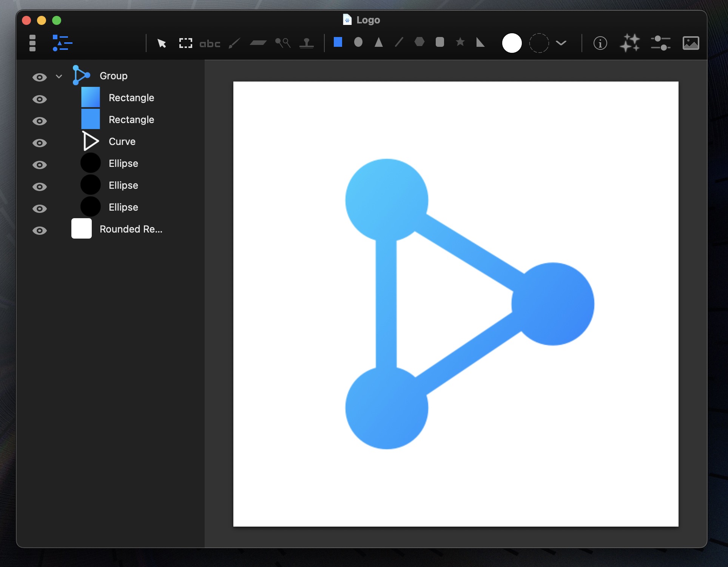Hide the Curve layer
Image resolution: width=728 pixels, height=567 pixels.
(x=40, y=143)
